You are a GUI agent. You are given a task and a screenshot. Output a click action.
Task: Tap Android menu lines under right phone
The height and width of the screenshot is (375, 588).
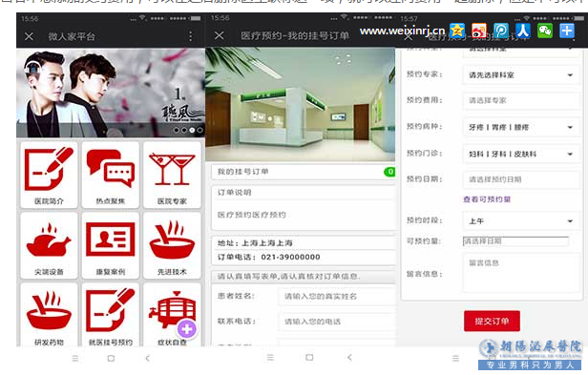click(455, 358)
